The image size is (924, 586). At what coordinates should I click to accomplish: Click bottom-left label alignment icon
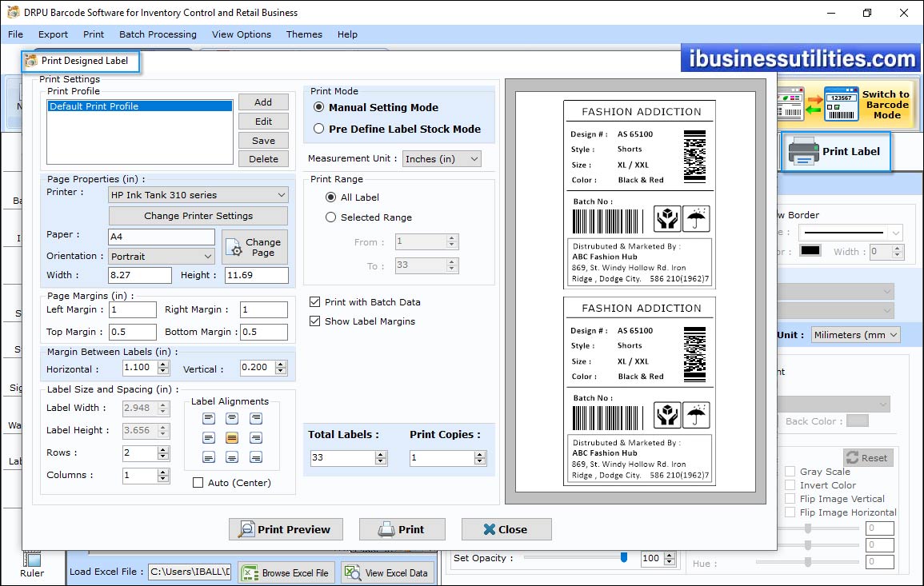coord(209,457)
